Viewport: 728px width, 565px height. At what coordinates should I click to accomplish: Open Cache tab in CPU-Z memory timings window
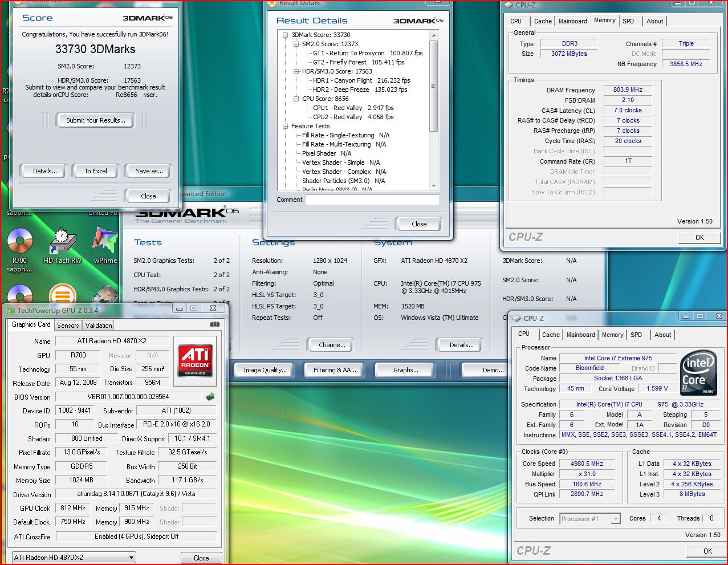543,21
